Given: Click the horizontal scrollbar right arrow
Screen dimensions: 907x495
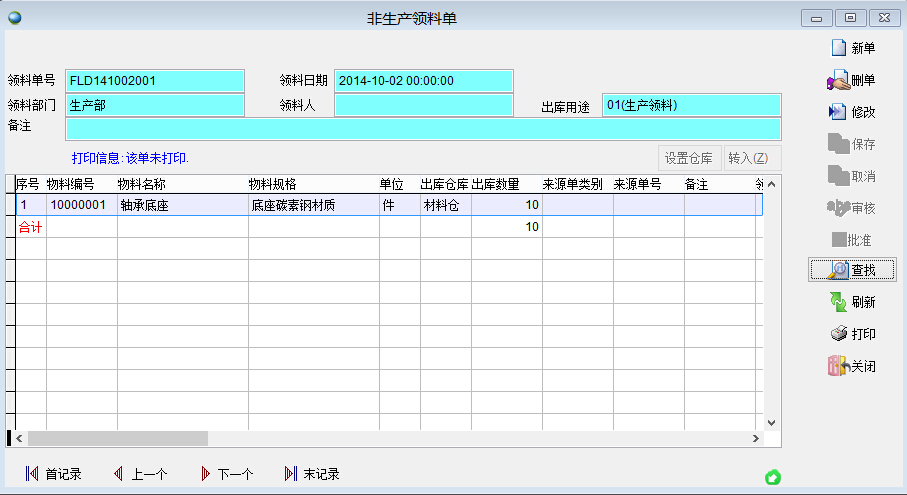Looking at the screenshot, I should tap(756, 439).
